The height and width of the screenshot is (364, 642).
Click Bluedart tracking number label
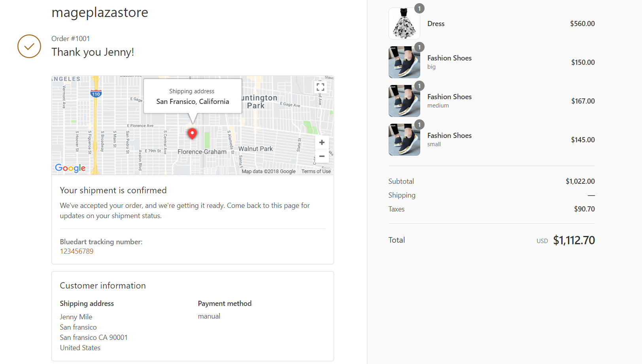[101, 242]
